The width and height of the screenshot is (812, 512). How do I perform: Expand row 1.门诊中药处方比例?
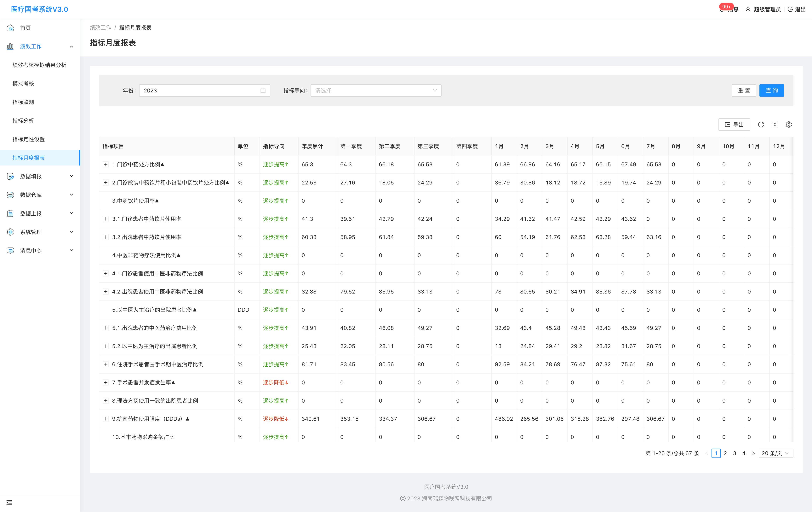106,164
